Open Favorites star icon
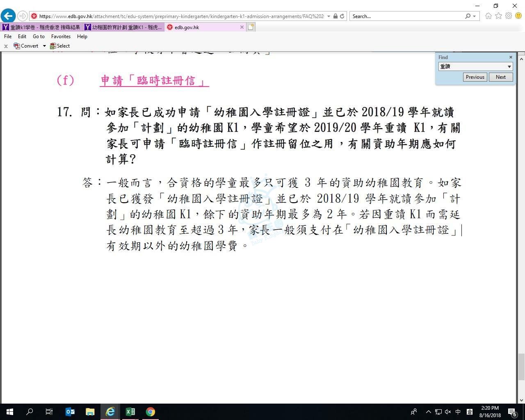 tap(498, 16)
